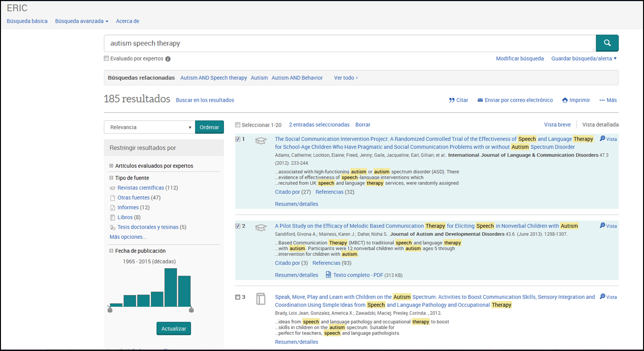
Task: Click Borrar to clear selections
Action: pos(363,124)
